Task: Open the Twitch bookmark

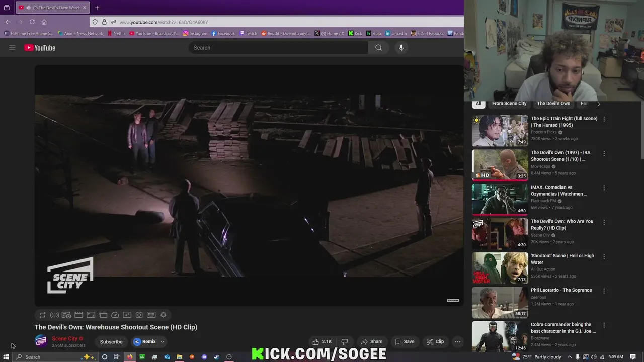Action: [249, 33]
